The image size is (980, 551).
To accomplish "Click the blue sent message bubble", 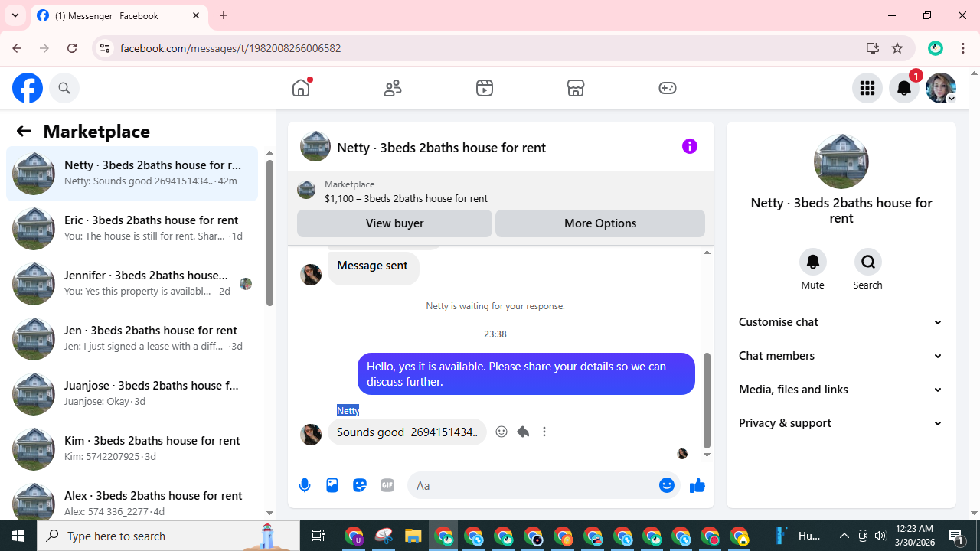I will pos(526,373).
